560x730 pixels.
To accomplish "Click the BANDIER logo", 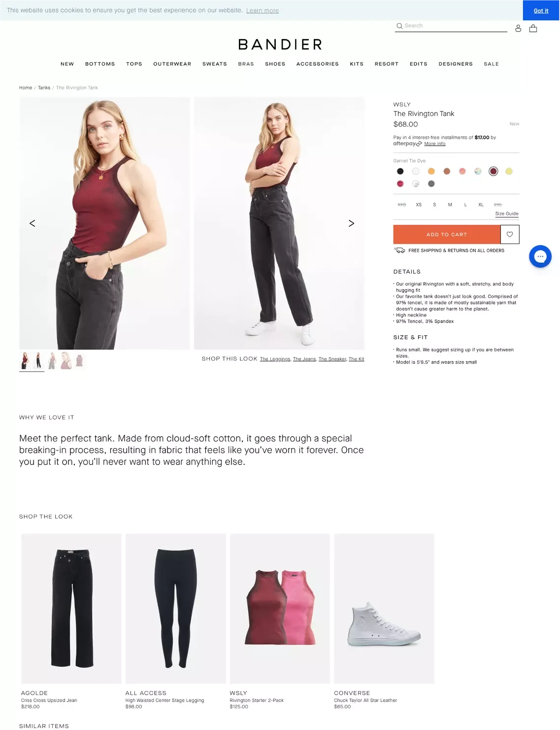I will 280,44.
